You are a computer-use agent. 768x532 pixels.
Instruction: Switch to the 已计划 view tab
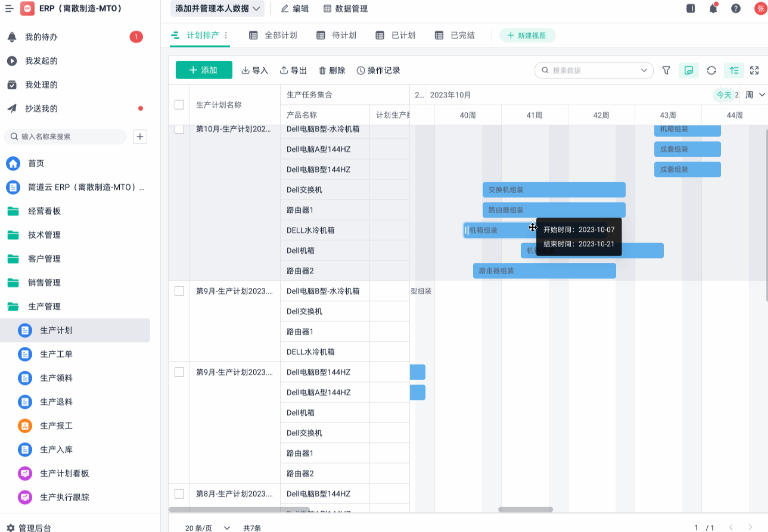[x=395, y=35]
